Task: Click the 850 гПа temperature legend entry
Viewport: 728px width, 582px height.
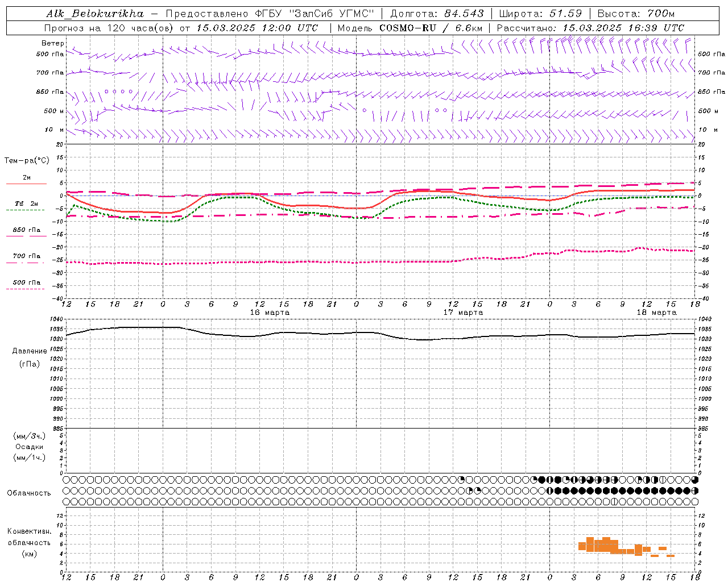Action: click(x=27, y=230)
